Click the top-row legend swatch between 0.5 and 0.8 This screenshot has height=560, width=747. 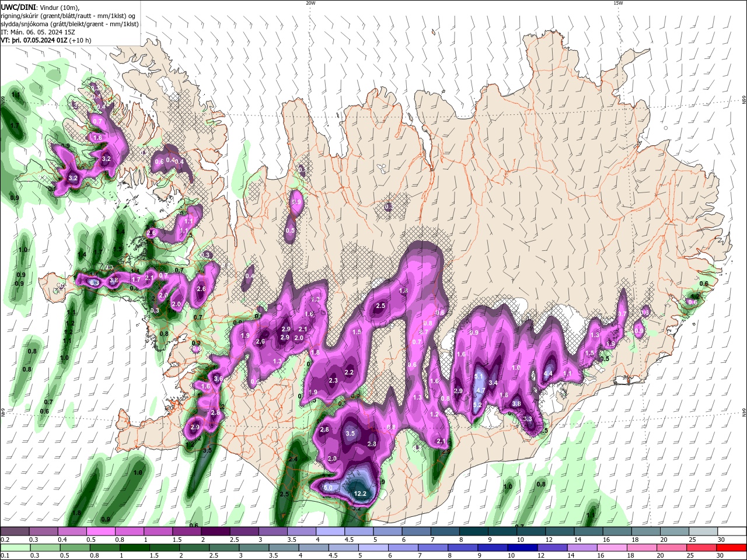[x=100, y=531]
